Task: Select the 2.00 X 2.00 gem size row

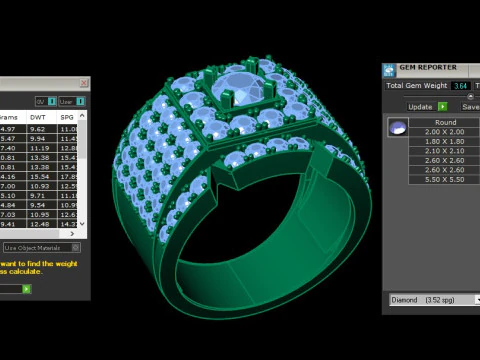Action: pyautogui.click(x=444, y=132)
